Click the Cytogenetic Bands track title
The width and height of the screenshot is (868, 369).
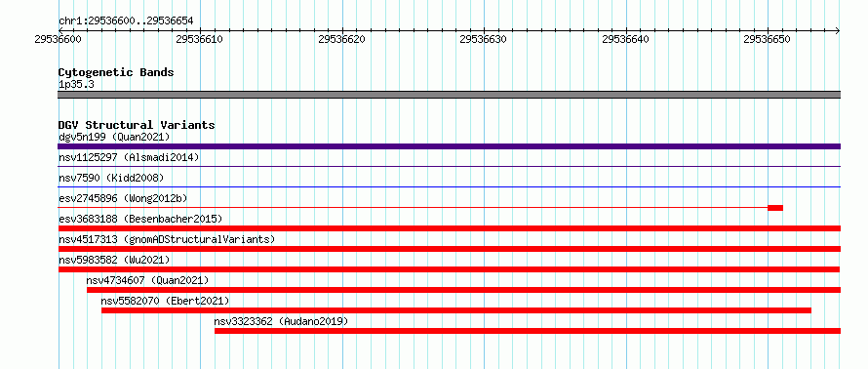point(116,72)
